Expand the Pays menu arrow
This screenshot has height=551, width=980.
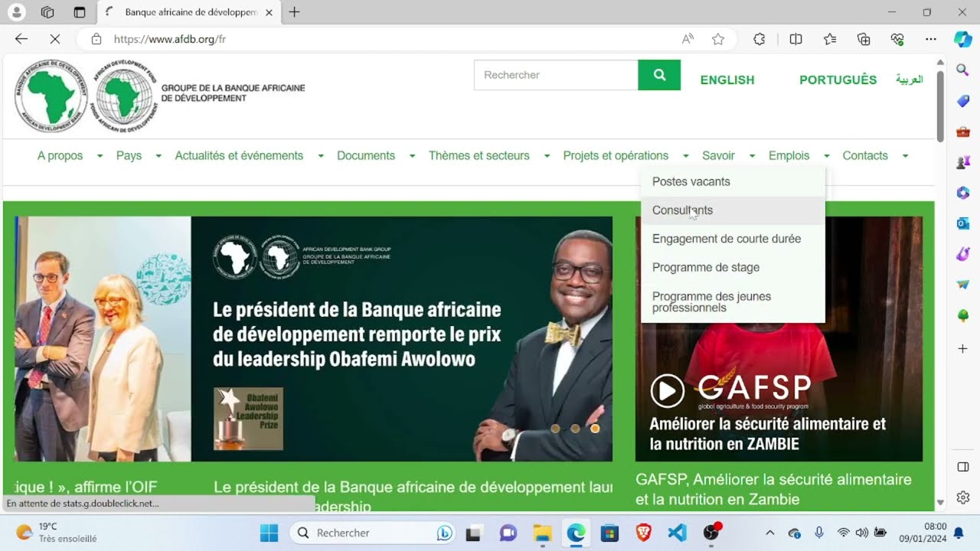[158, 156]
